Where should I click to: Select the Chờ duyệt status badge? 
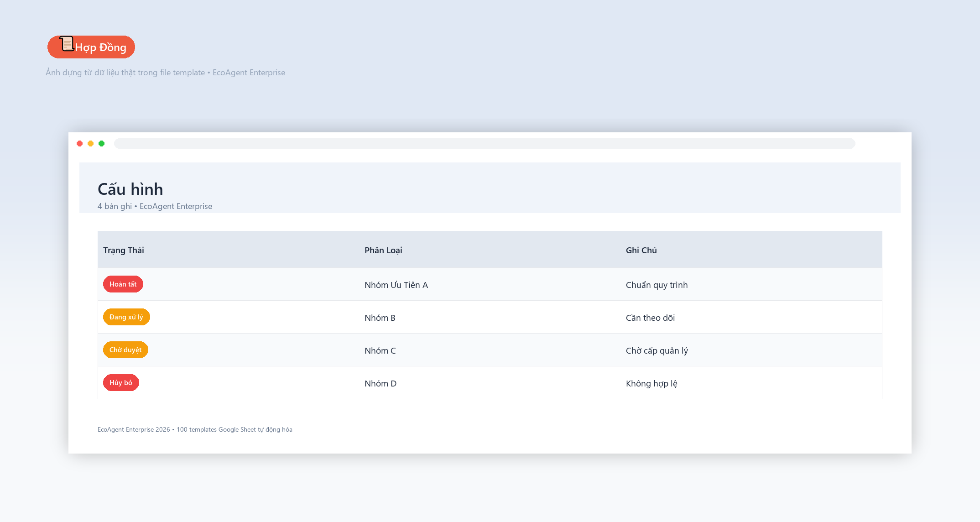click(125, 350)
